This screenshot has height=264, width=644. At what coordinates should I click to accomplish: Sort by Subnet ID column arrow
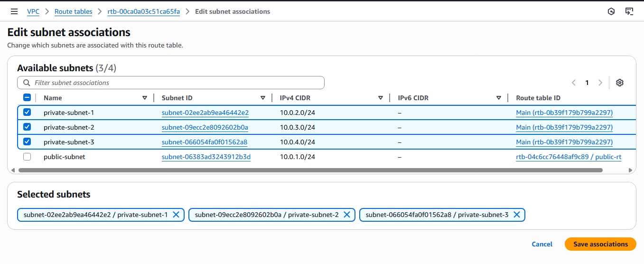click(x=262, y=98)
